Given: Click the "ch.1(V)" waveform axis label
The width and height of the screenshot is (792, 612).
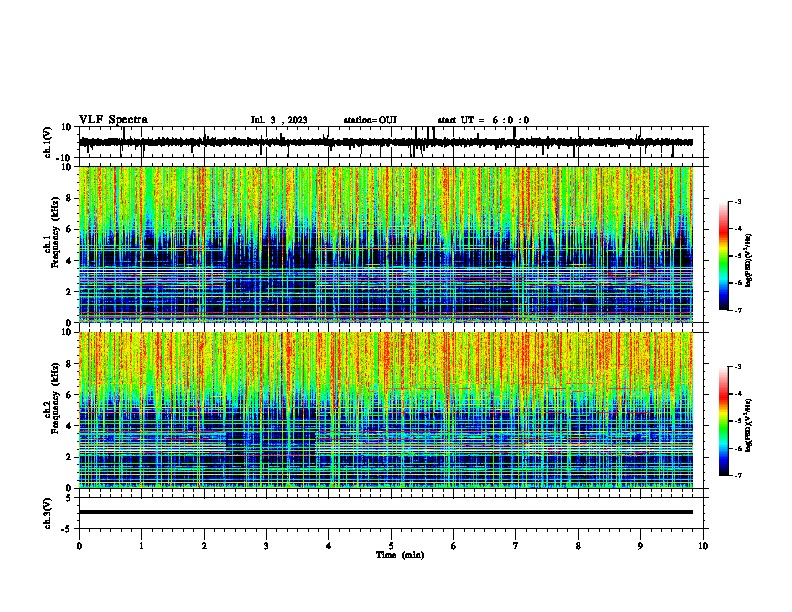Looking at the screenshot, I should [x=48, y=142].
